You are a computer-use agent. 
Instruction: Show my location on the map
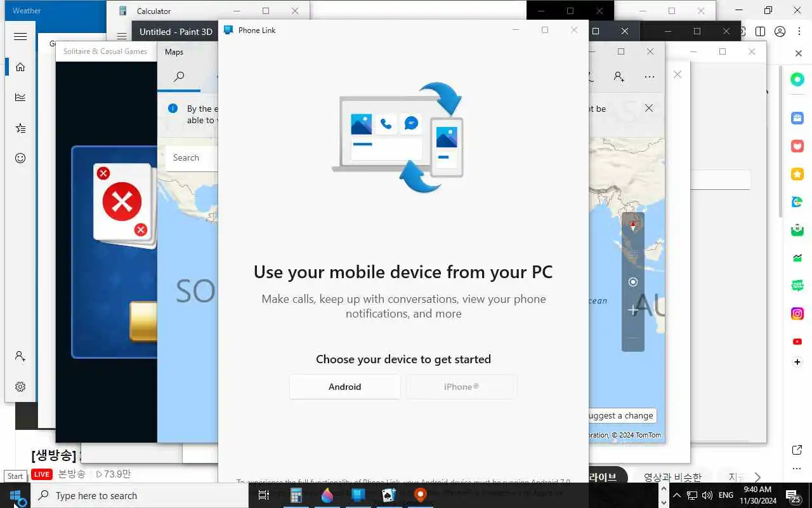(x=632, y=282)
